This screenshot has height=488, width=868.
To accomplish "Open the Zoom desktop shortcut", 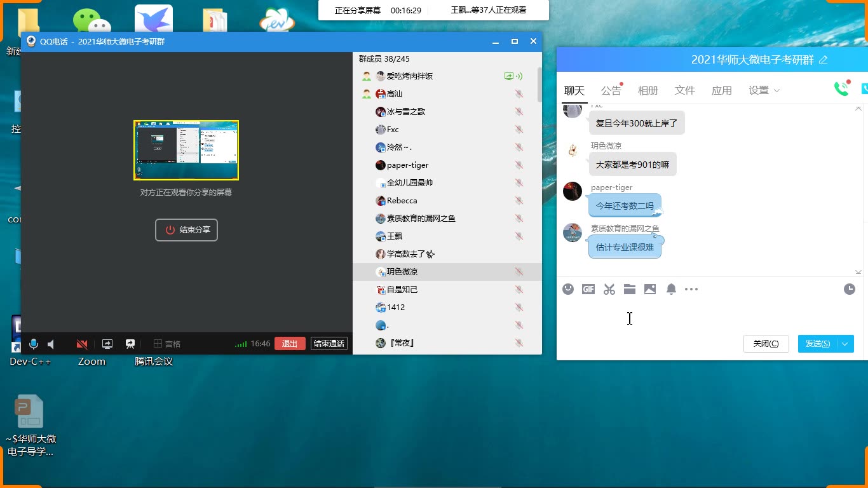I will point(92,361).
